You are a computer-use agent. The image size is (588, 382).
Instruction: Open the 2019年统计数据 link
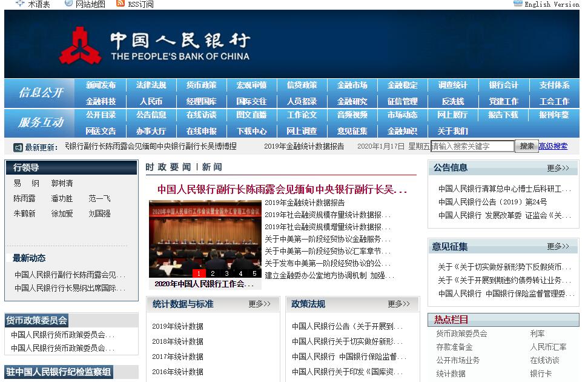pyautogui.click(x=177, y=326)
